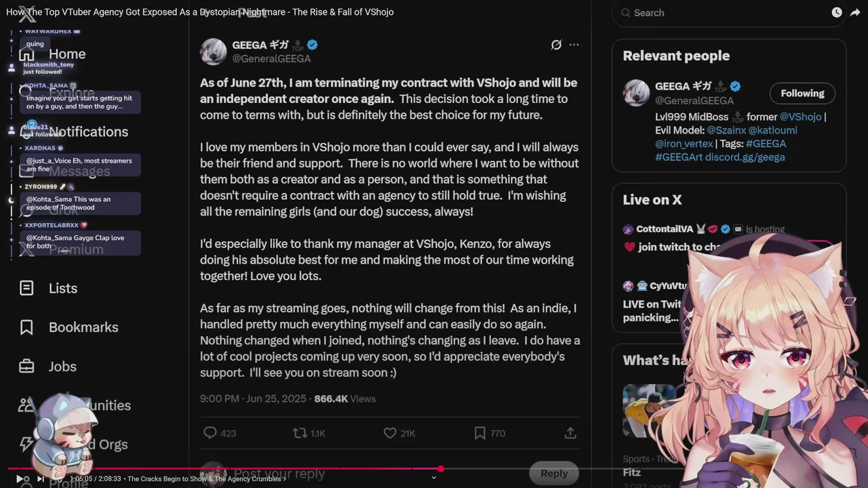Skip to the next video
This screenshot has width=868, height=488.
tap(40, 479)
